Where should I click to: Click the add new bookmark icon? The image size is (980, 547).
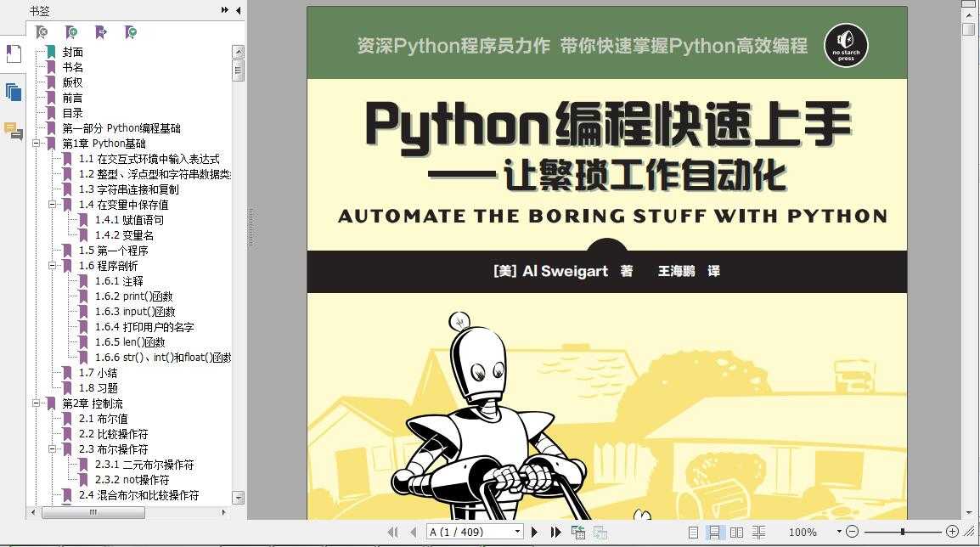pyautogui.click(x=71, y=32)
